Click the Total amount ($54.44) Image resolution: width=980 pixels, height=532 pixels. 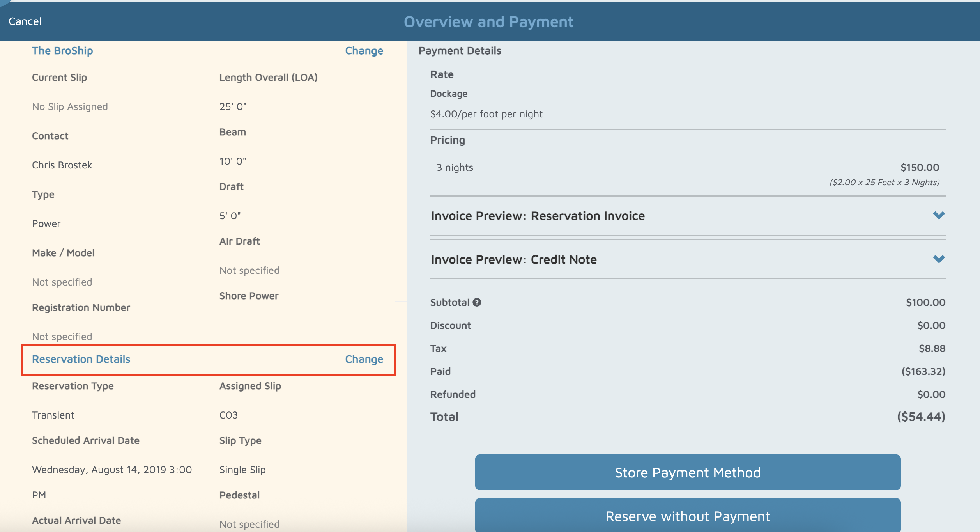[x=921, y=417]
